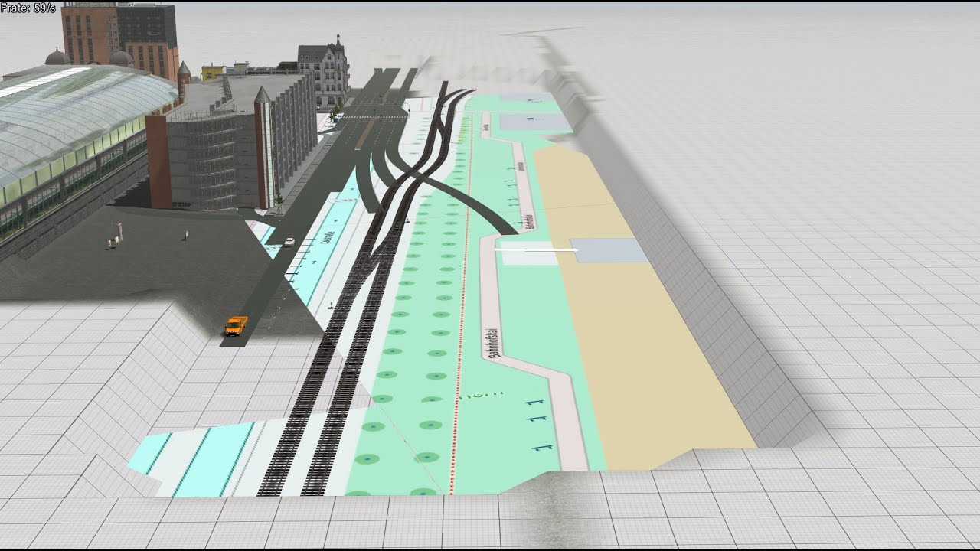
Task: Select the small white car near the tracks
Action: 289,242
